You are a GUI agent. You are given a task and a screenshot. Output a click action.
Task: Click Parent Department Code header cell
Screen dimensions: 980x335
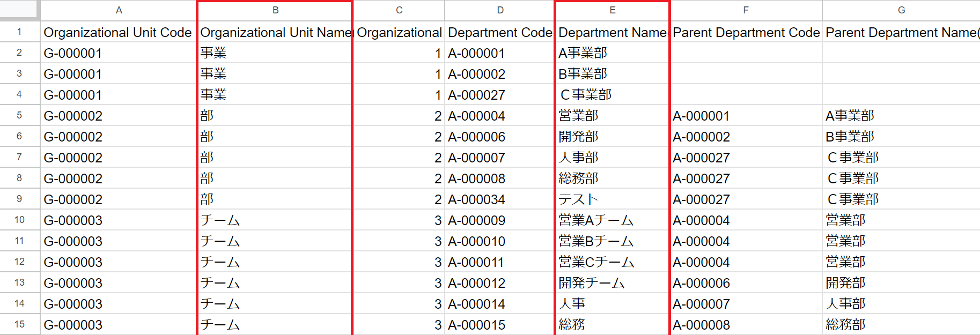746,32
